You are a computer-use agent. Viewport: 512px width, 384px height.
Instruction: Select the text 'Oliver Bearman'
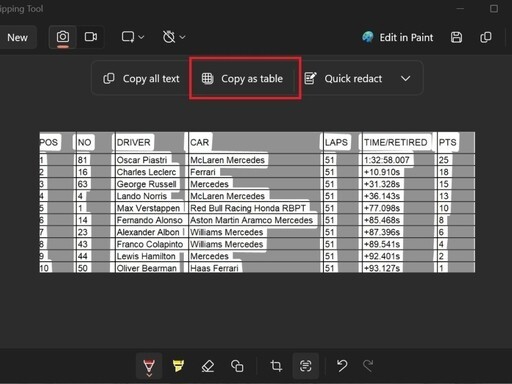click(147, 268)
